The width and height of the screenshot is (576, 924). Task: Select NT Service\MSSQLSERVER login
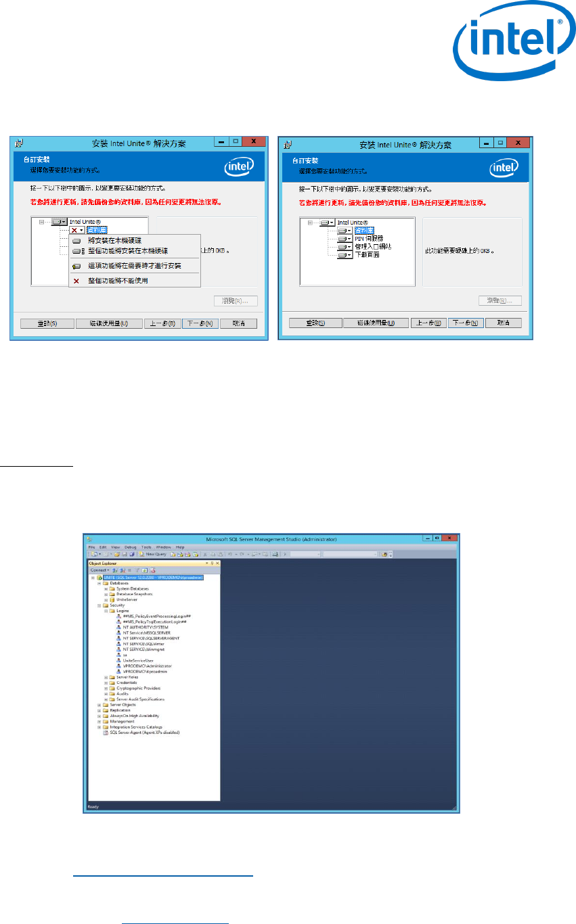coord(147,632)
